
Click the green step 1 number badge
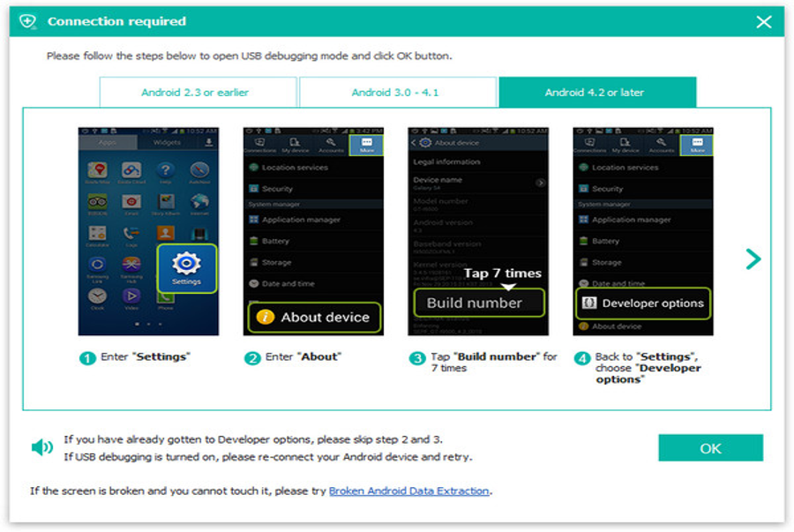tap(87, 357)
